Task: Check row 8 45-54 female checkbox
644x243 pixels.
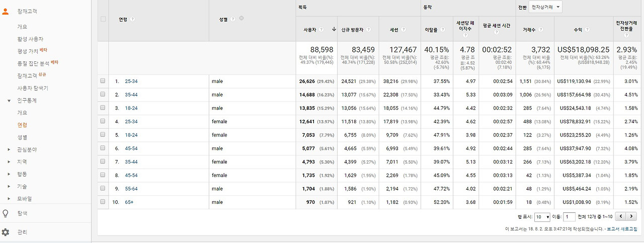Action: point(103,176)
